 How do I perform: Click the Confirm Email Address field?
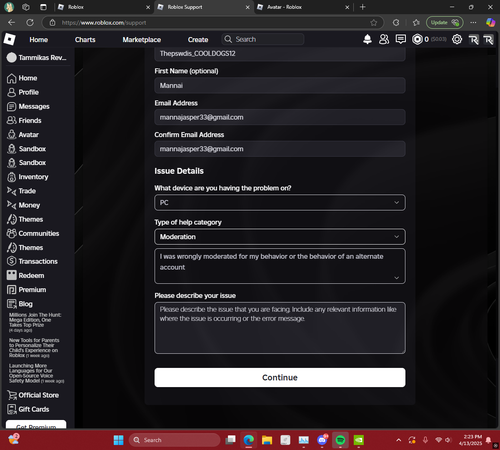tap(280, 149)
